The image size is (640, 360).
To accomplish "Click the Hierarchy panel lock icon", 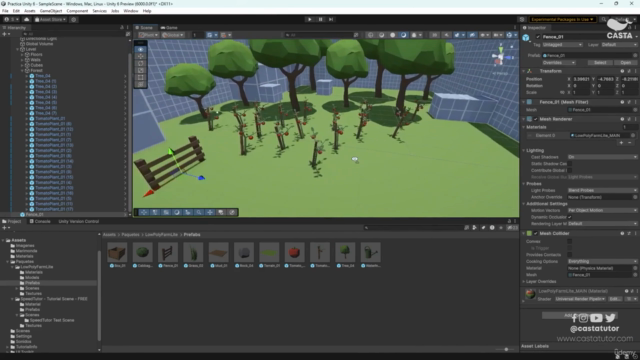I will click(x=122, y=27).
